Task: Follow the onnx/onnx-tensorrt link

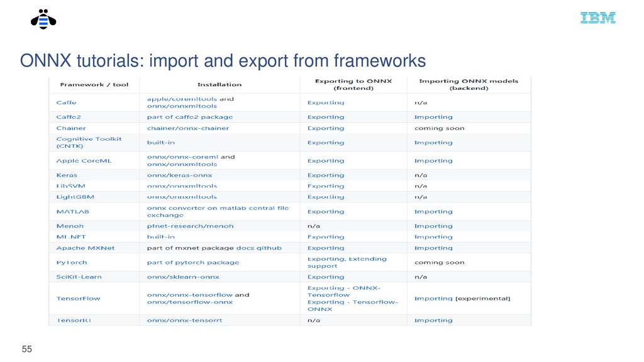Action: tap(184, 321)
